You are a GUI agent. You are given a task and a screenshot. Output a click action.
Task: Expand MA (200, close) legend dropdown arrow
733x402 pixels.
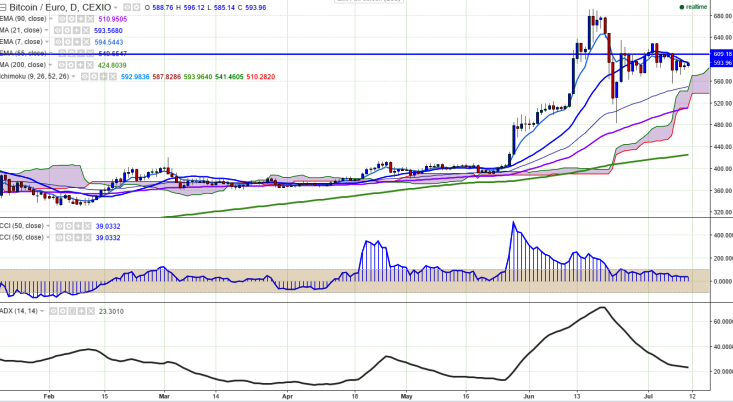coord(50,65)
